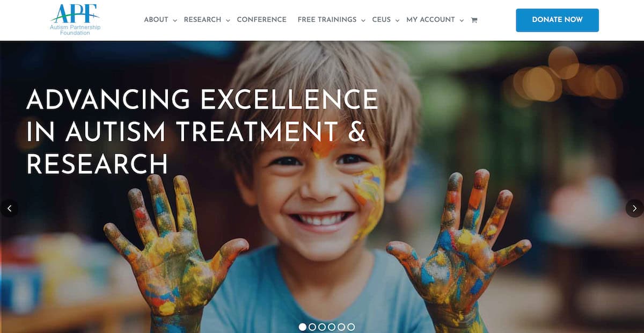Click the APF Autism Partnership Foundation logo
Image resolution: width=644 pixels, height=333 pixels.
[75, 20]
